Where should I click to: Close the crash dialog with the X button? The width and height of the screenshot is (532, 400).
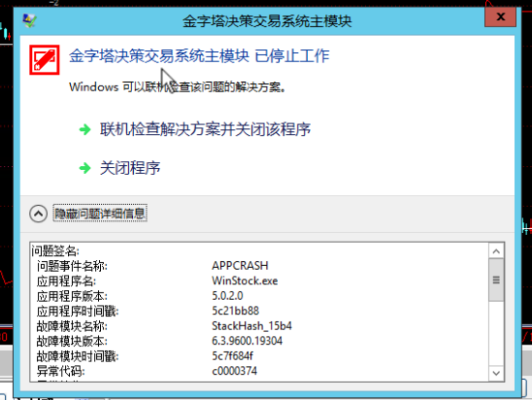coord(500,17)
